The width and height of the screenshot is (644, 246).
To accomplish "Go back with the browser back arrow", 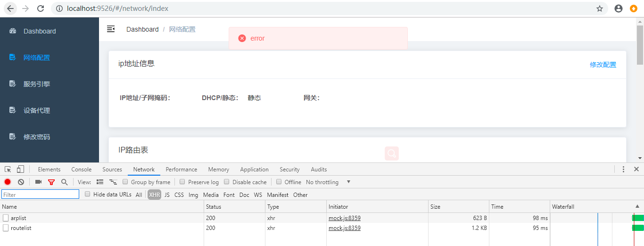I will click(10, 8).
